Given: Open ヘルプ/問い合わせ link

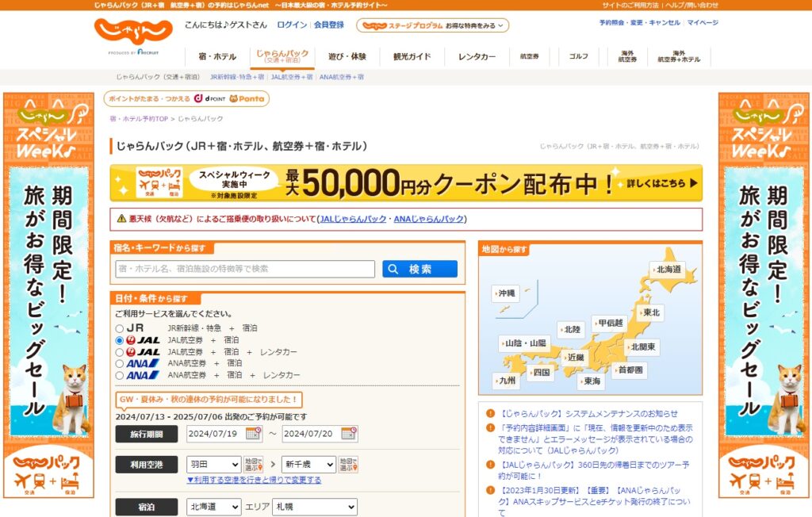Looking at the screenshot, I should pyautogui.click(x=691, y=6).
